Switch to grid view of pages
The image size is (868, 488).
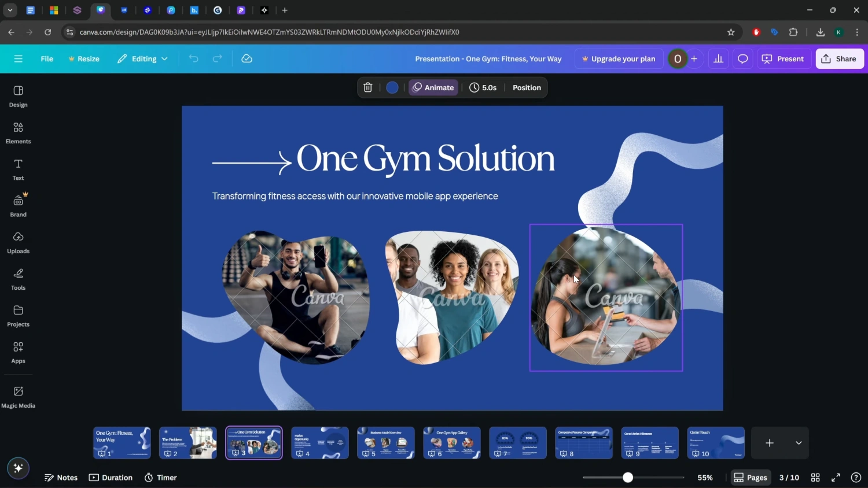815,478
